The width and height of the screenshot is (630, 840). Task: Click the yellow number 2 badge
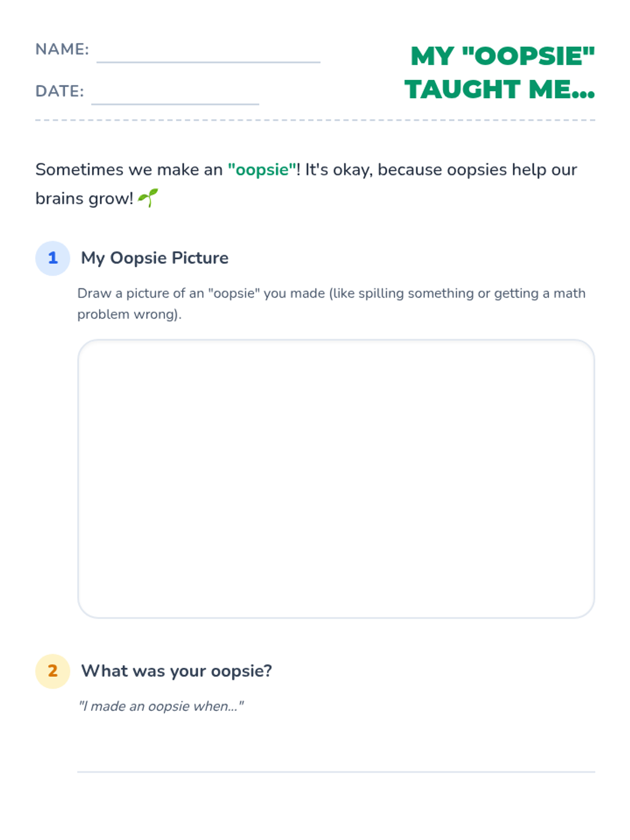coord(52,671)
